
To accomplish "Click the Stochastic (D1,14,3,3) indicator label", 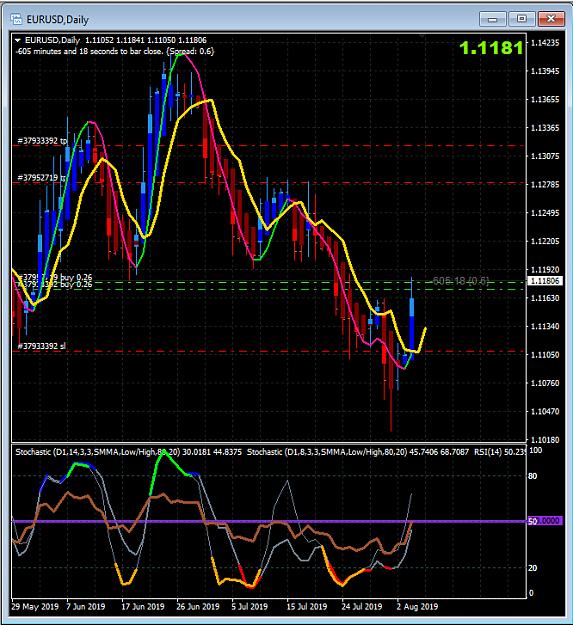I will 128,452.
